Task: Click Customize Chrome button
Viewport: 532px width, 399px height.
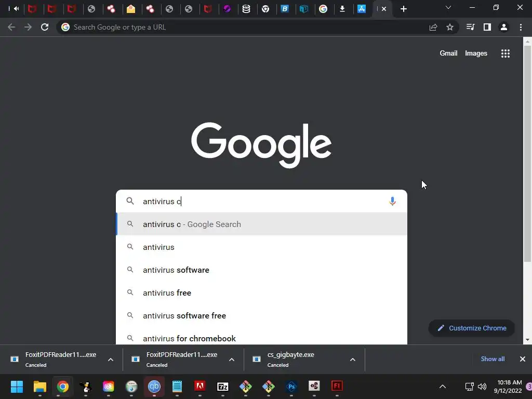Action: pos(472,328)
